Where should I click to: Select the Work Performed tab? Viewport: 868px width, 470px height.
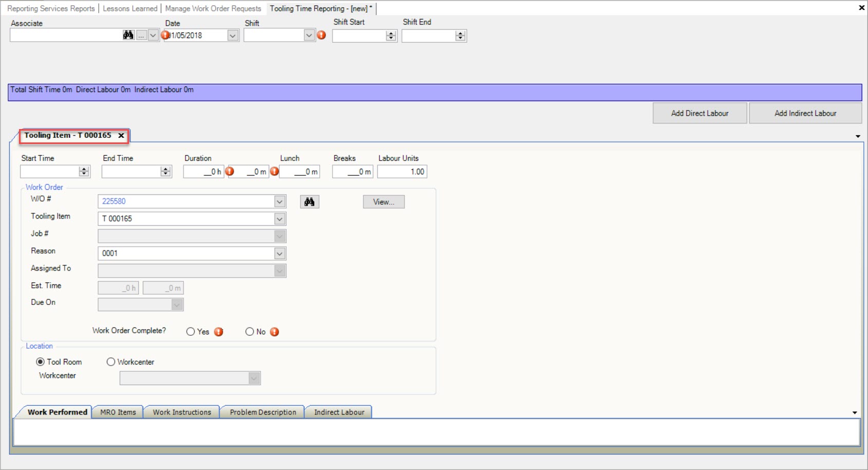point(58,412)
